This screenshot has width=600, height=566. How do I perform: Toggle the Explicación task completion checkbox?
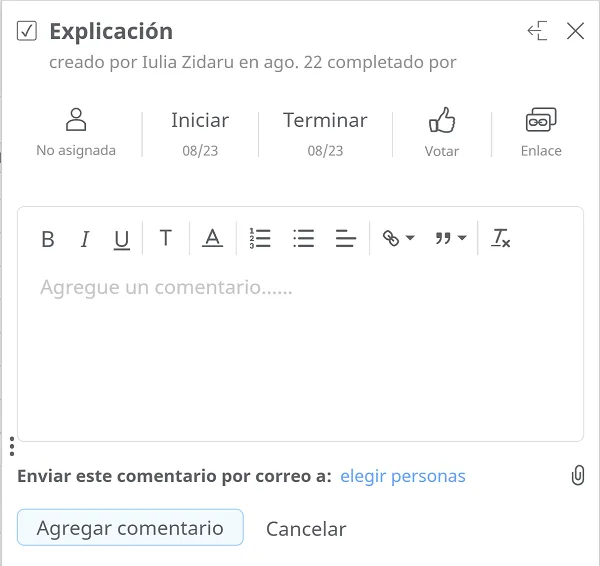point(28,32)
